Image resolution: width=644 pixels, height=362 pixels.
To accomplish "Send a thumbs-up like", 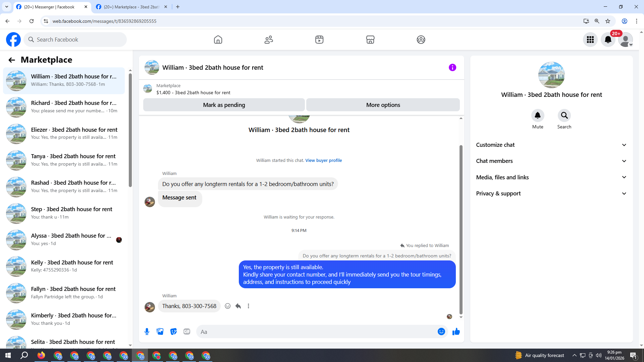I will [x=456, y=331].
